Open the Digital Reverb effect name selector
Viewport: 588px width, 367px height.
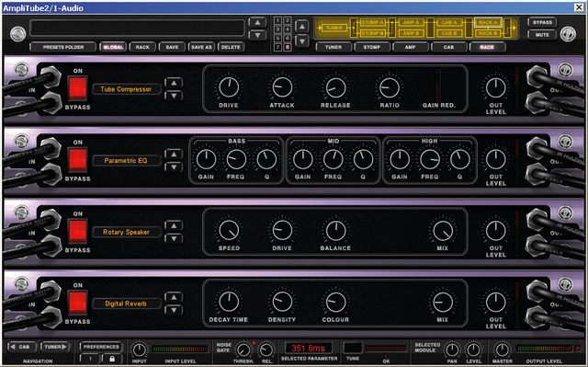pos(127,304)
